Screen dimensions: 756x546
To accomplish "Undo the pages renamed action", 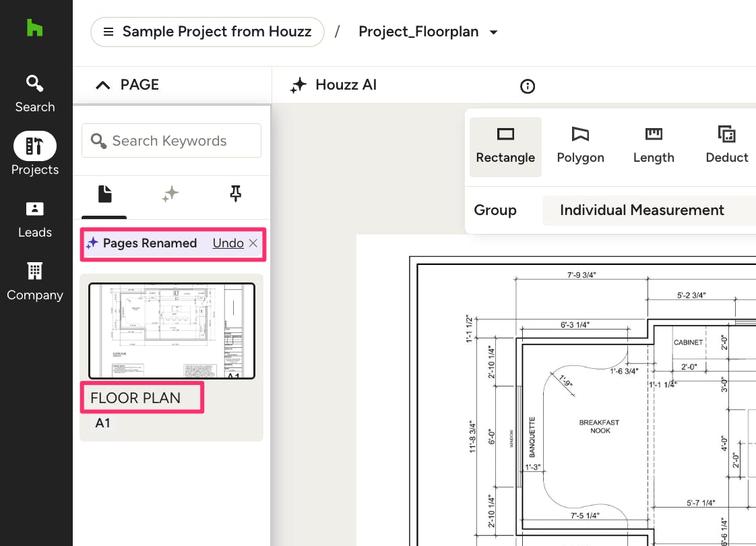I will (x=228, y=243).
